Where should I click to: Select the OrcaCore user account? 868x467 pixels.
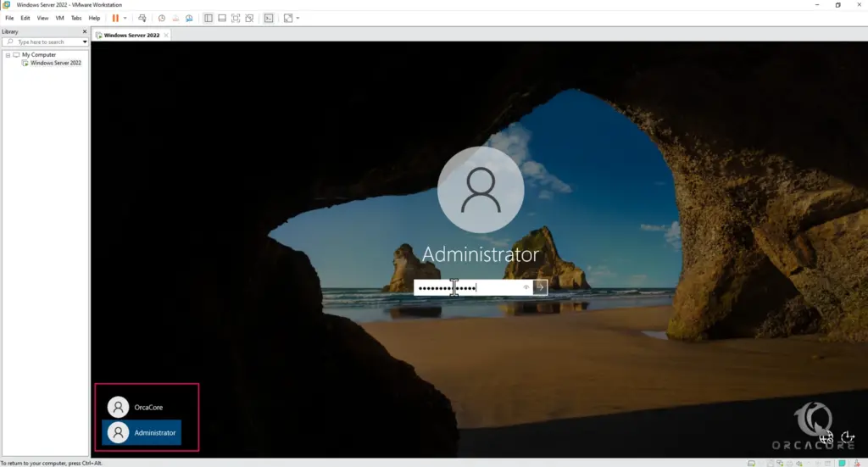click(142, 407)
